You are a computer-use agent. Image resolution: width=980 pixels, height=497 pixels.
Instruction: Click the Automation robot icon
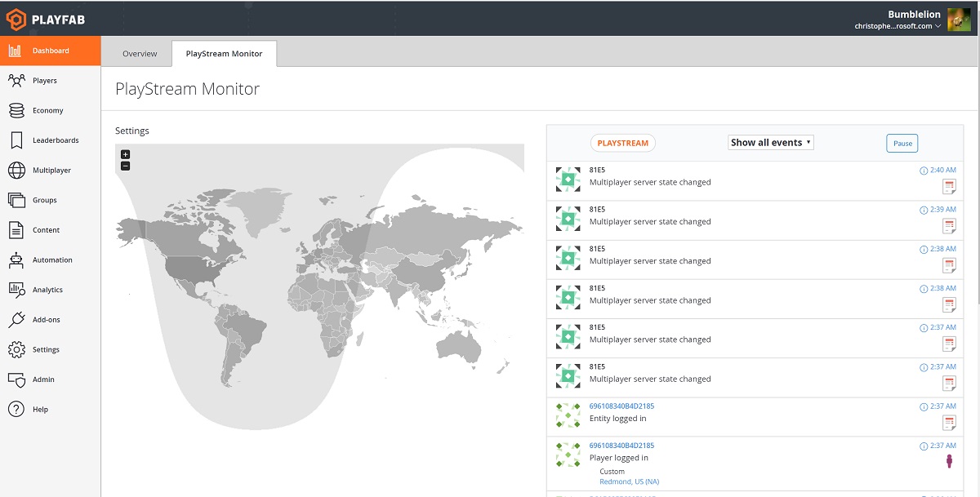pos(16,260)
